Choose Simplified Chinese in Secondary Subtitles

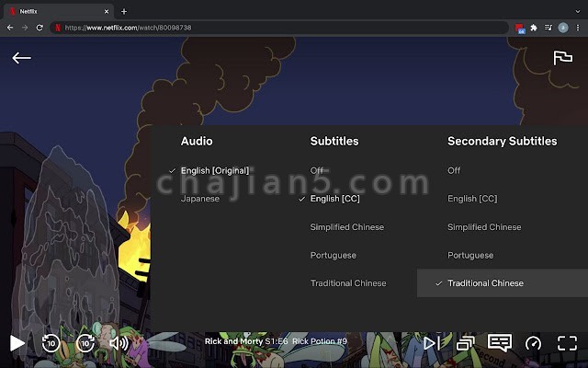484,227
